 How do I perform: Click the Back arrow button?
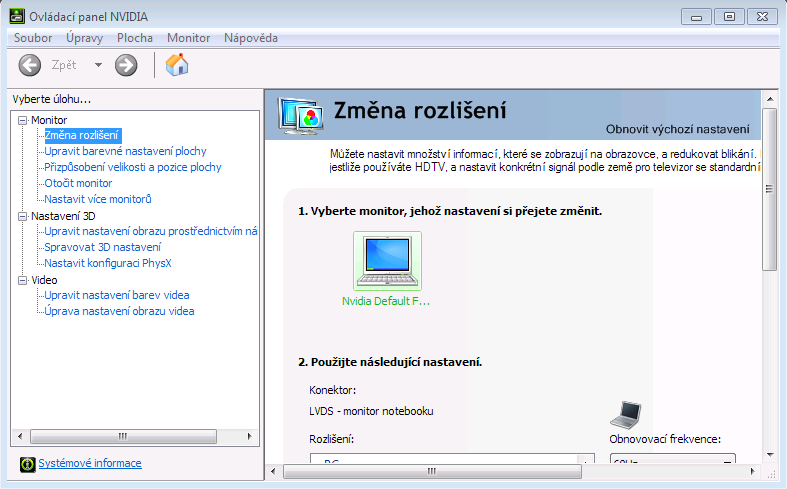click(x=30, y=65)
